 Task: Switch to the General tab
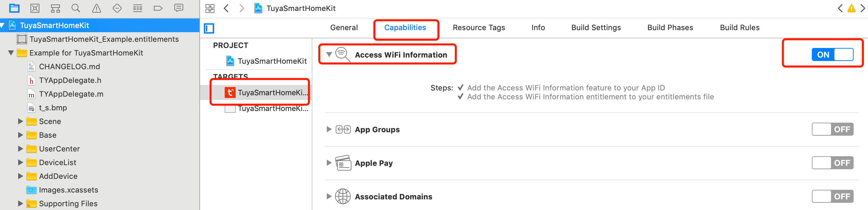tap(344, 27)
